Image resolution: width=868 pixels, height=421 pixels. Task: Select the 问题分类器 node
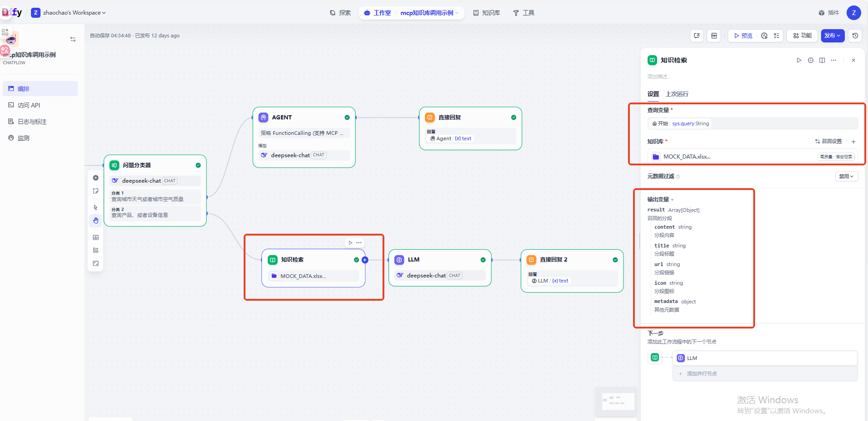click(x=155, y=165)
